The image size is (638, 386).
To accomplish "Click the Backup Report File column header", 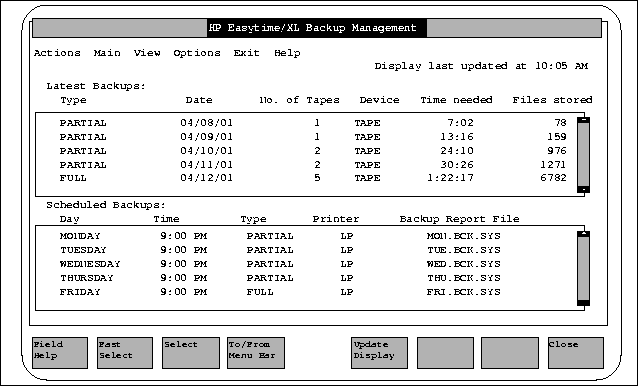I will 459,219.
